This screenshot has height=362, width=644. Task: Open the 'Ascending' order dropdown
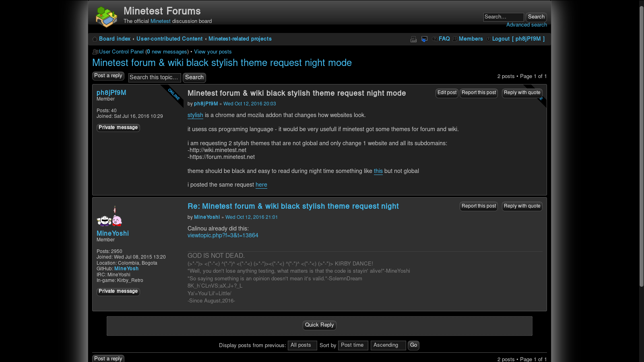(x=388, y=346)
